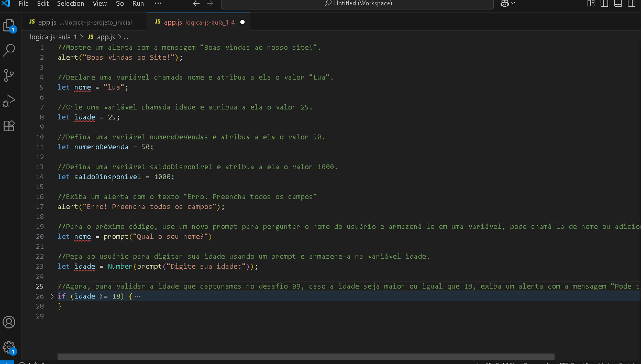Open the Explorer view in the activity bar
Viewport: 641px width, 364px height.
coord(9,25)
